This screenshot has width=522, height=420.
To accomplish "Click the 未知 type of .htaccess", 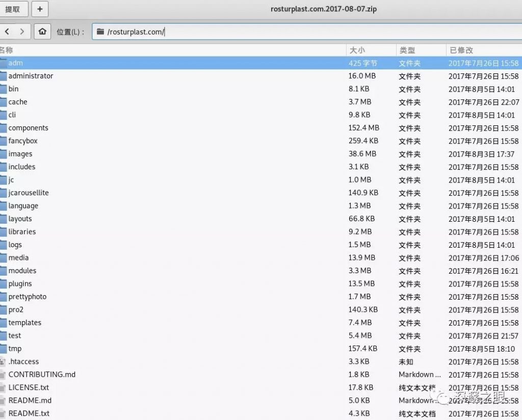I will pos(406,362).
